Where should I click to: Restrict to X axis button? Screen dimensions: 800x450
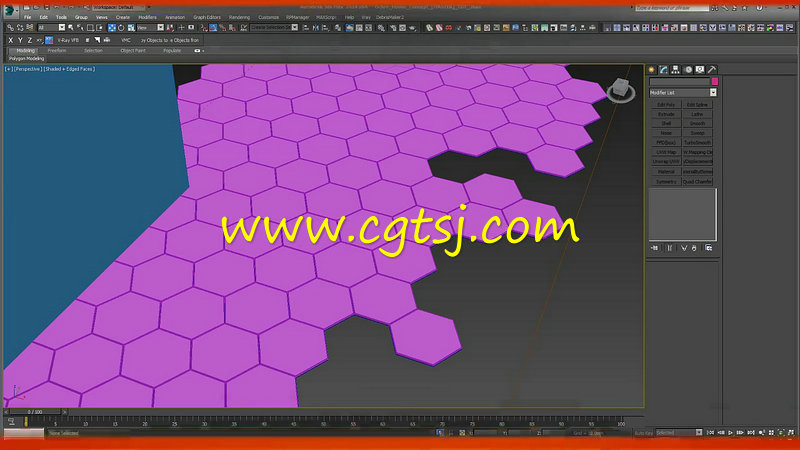pyautogui.click(x=10, y=40)
